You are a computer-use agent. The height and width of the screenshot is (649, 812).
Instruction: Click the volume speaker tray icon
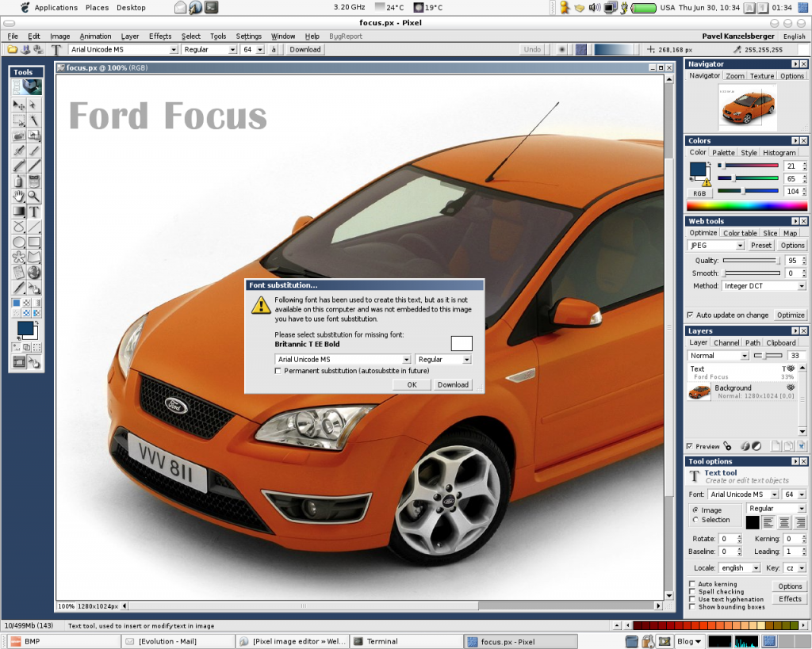(595, 7)
